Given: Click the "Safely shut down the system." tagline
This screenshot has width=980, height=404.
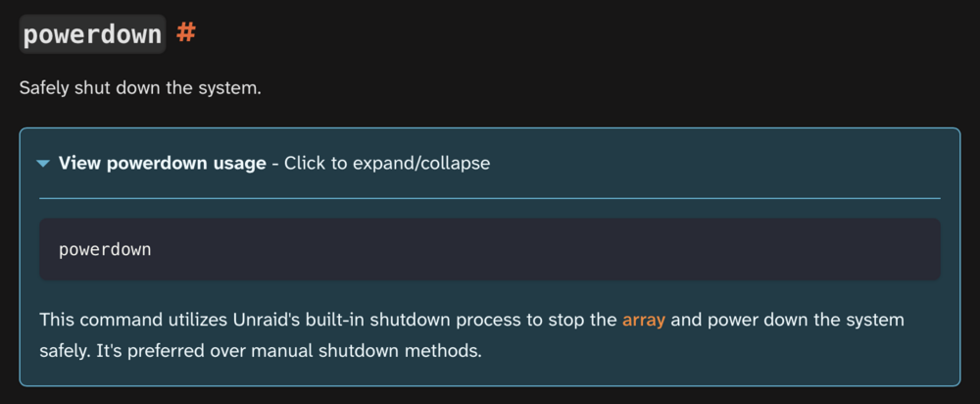Looking at the screenshot, I should (140, 87).
